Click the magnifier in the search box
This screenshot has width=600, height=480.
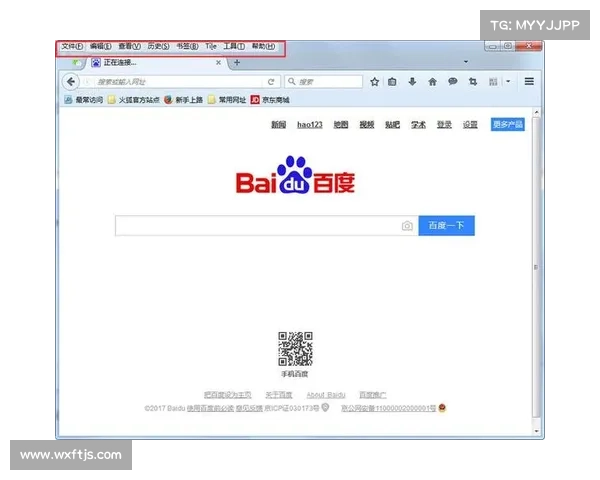click(x=292, y=82)
